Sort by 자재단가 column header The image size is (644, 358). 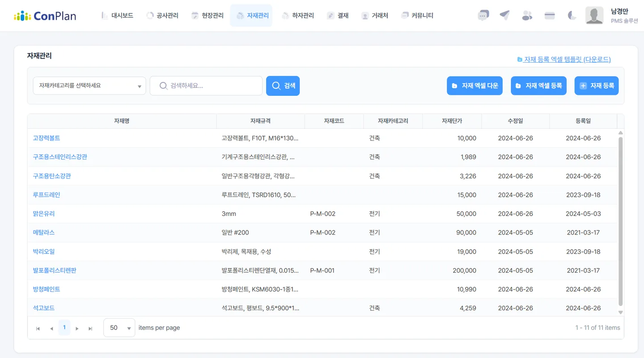pos(452,121)
